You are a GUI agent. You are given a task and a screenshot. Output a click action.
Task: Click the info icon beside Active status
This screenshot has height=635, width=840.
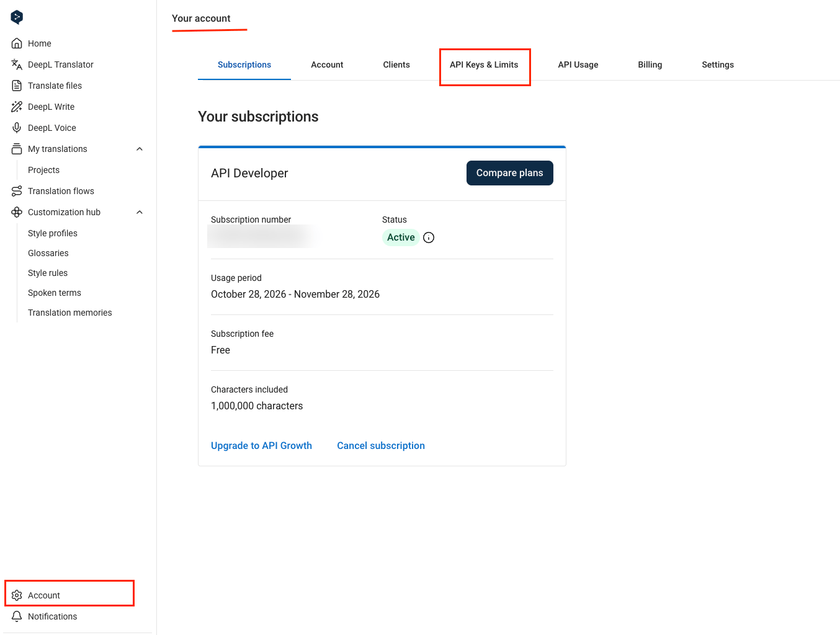pos(429,238)
